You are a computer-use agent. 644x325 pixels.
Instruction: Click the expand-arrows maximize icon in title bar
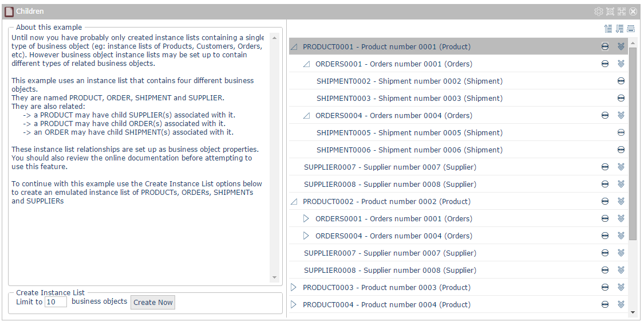tap(622, 11)
